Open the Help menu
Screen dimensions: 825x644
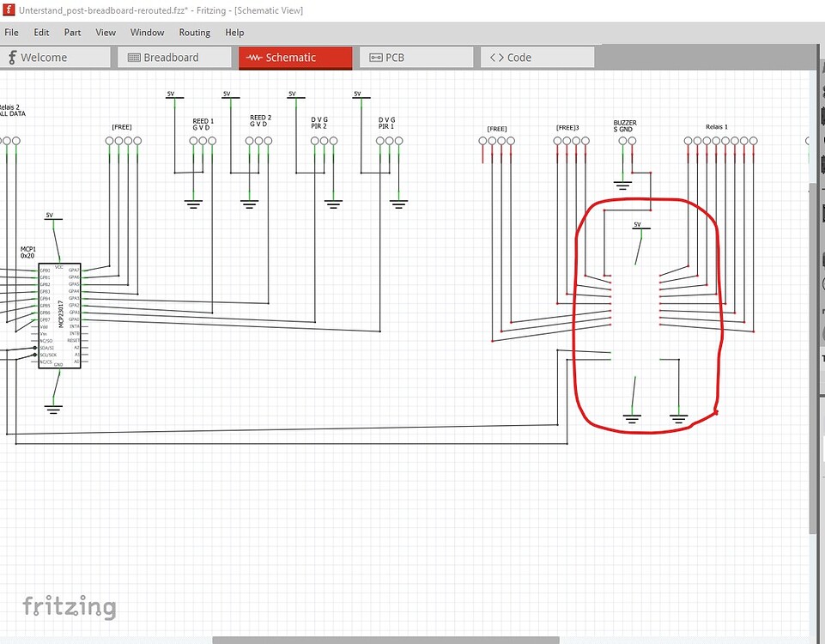(234, 33)
